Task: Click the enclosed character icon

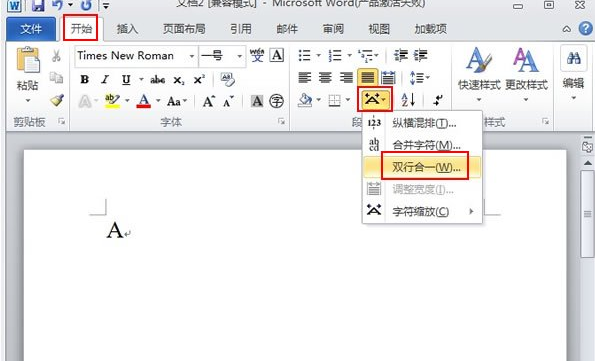Action: point(276,101)
